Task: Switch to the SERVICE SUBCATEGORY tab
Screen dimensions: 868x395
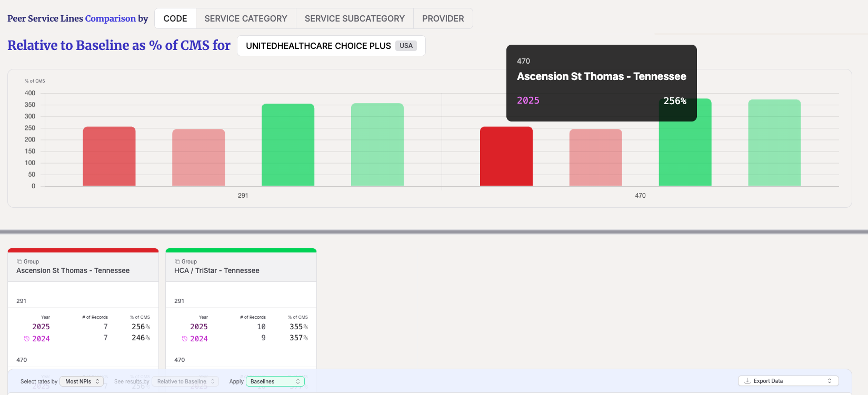Action: tap(355, 18)
